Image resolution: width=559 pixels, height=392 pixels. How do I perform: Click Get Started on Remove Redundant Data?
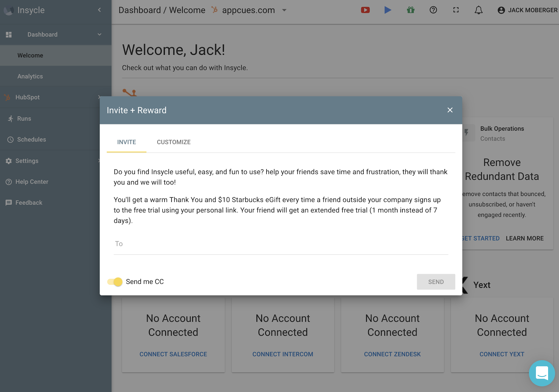pyautogui.click(x=481, y=238)
